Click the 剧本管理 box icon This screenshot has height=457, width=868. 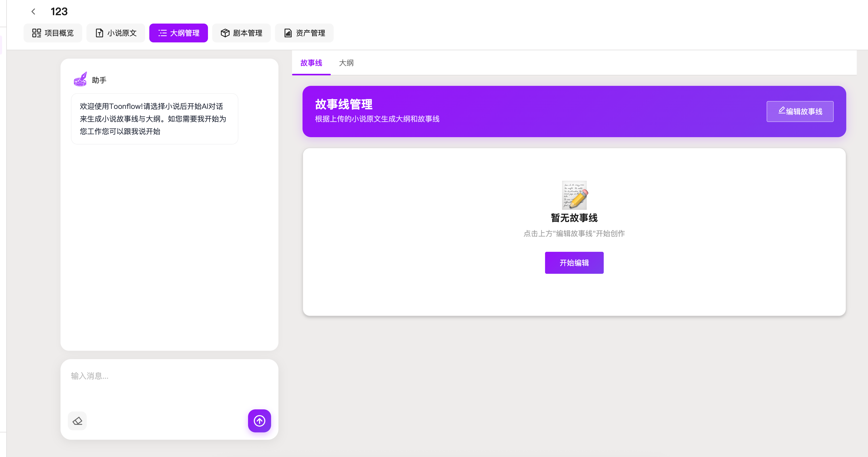coord(225,33)
